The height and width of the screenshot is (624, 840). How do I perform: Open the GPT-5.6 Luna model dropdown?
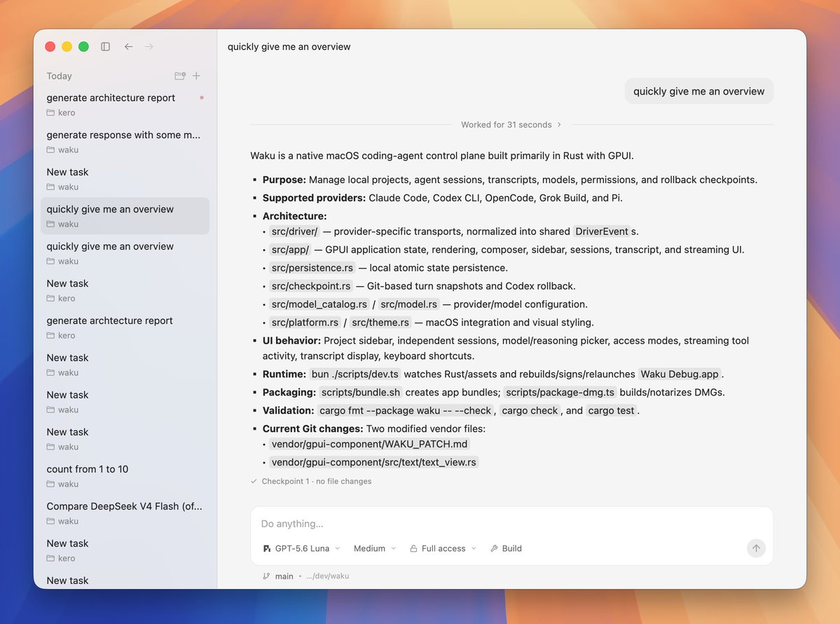coord(302,548)
